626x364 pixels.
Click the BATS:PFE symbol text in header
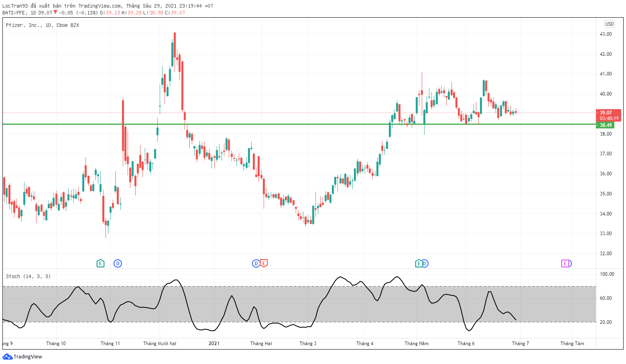pyautogui.click(x=14, y=12)
